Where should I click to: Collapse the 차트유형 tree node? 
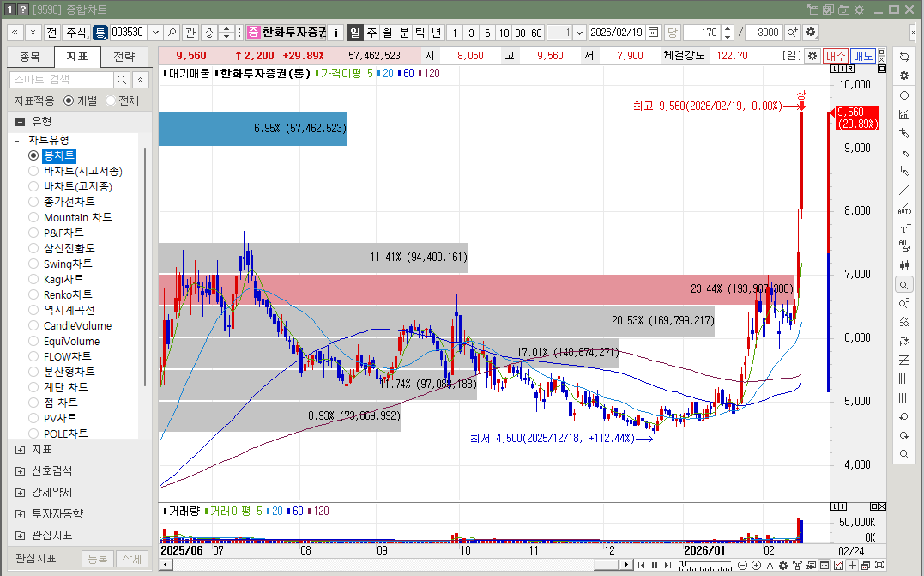pyautogui.click(x=17, y=140)
